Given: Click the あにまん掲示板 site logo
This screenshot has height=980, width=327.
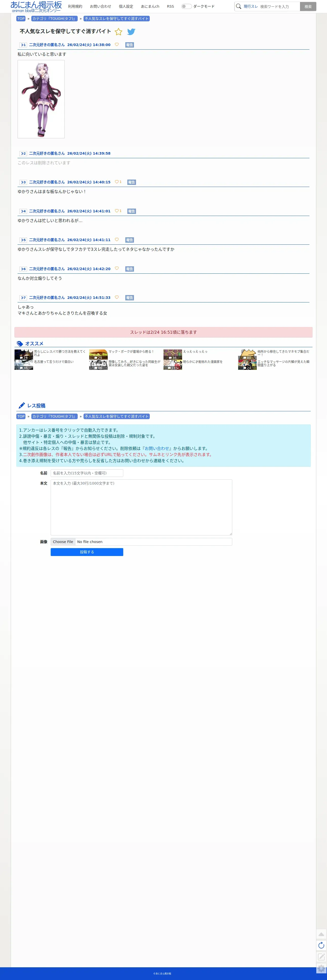Looking at the screenshot, I should 36,6.
